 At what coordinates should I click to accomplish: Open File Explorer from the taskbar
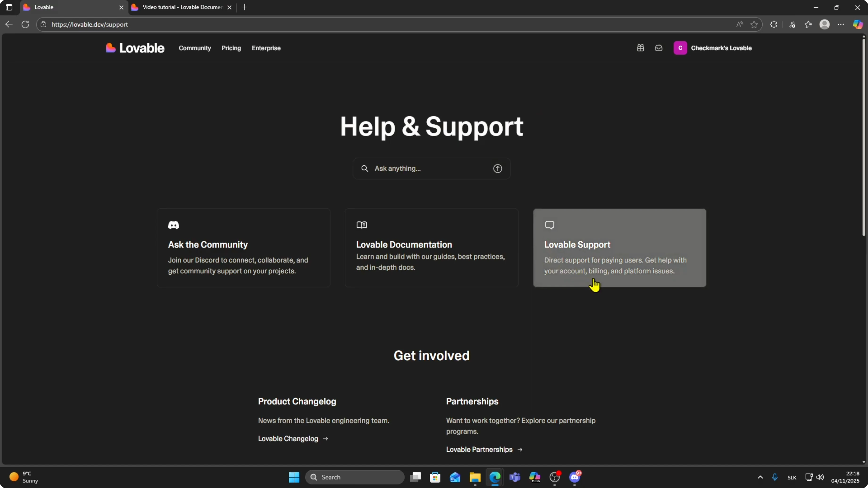475,477
